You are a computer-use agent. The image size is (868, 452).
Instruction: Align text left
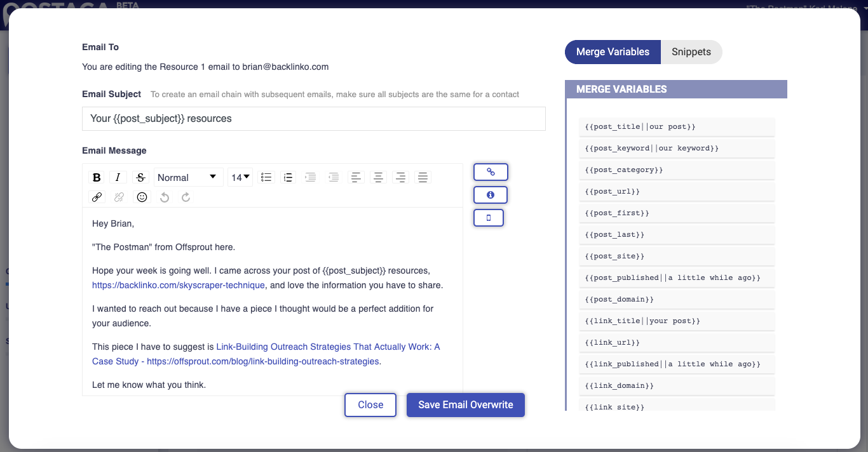pos(356,177)
